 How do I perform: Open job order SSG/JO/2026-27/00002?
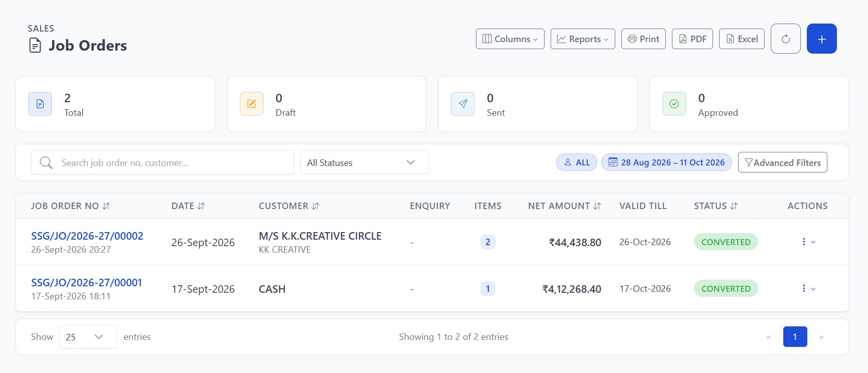87,236
